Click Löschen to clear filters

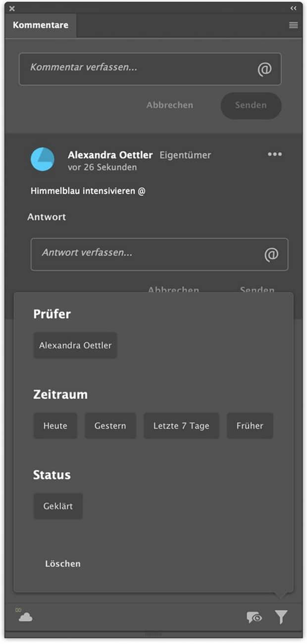63,564
